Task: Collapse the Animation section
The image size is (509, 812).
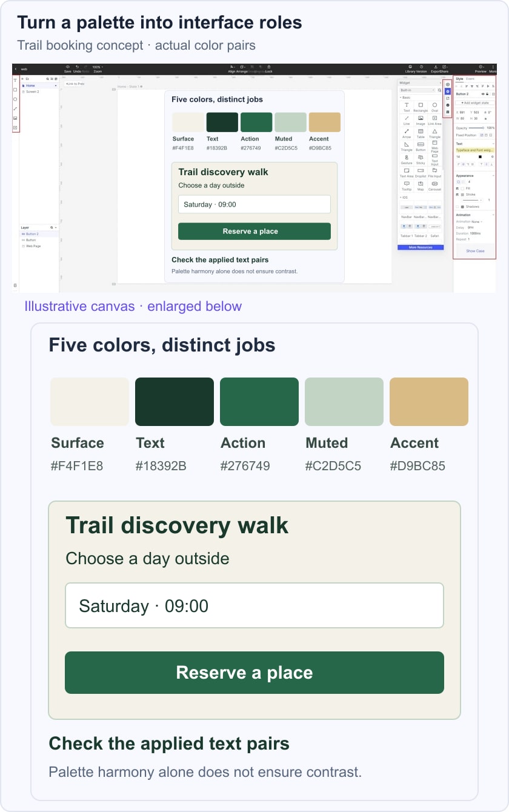Action: [493, 215]
